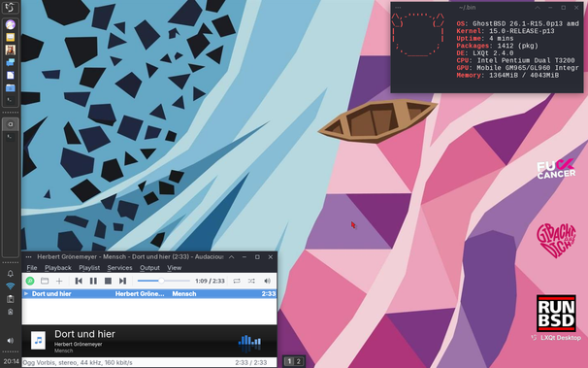Viewport: 588px width, 368px height.
Task: Click the 20:14 panel clock
Action: (11, 361)
